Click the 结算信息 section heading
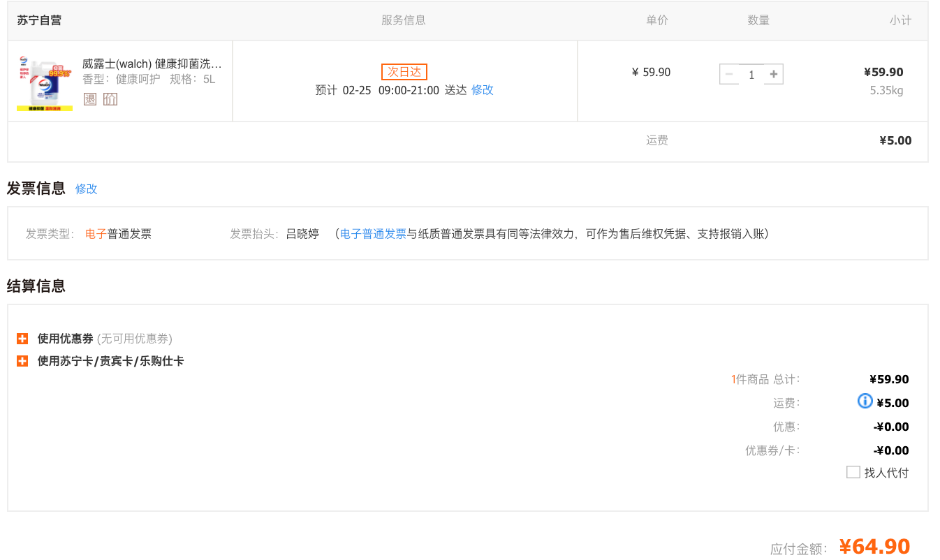The image size is (940, 560). tap(36, 286)
